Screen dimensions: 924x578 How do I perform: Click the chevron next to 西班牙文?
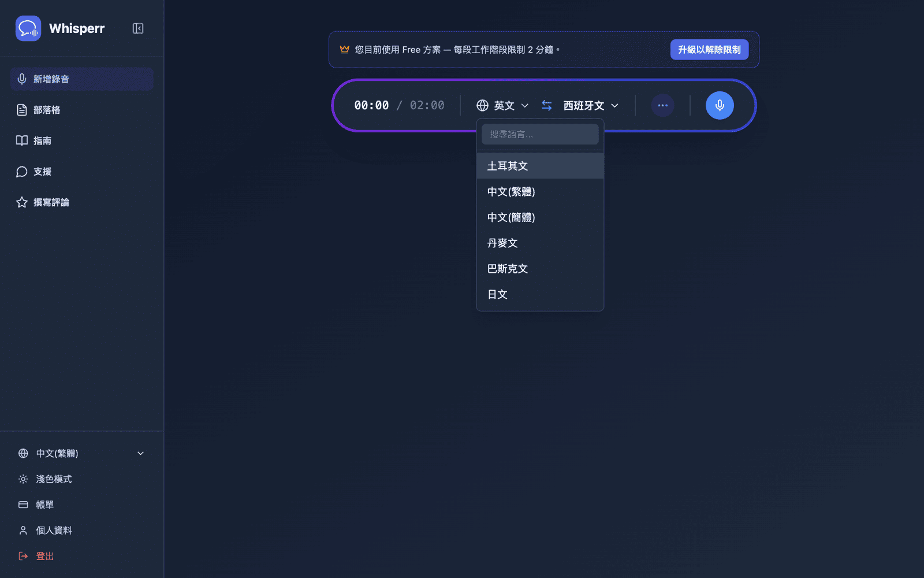pos(614,105)
